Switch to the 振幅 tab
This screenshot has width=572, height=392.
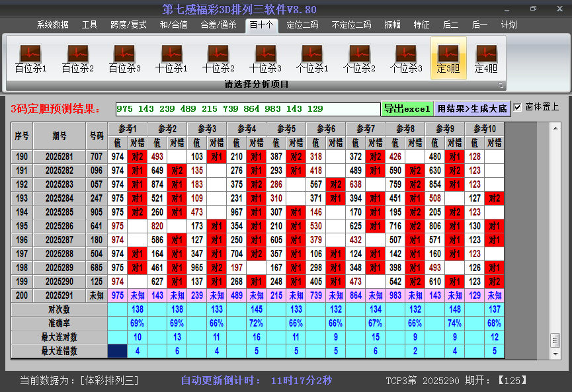click(390, 24)
